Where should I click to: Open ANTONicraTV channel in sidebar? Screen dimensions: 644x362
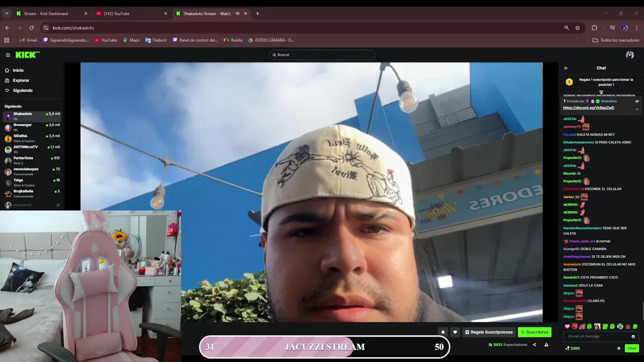pyautogui.click(x=32, y=149)
